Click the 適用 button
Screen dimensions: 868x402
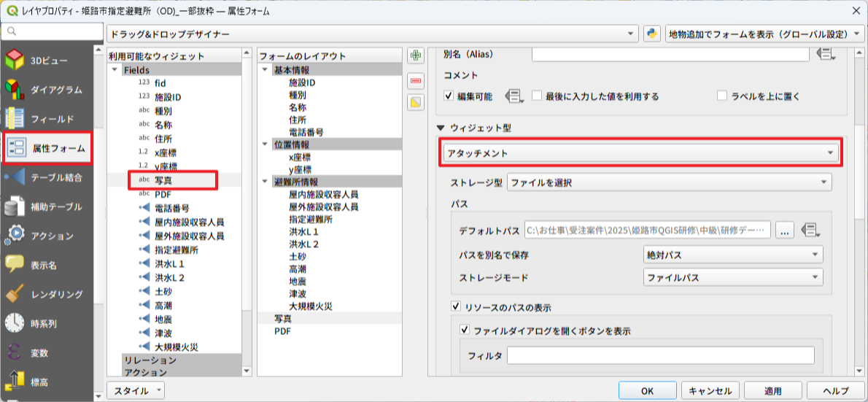tap(772, 390)
